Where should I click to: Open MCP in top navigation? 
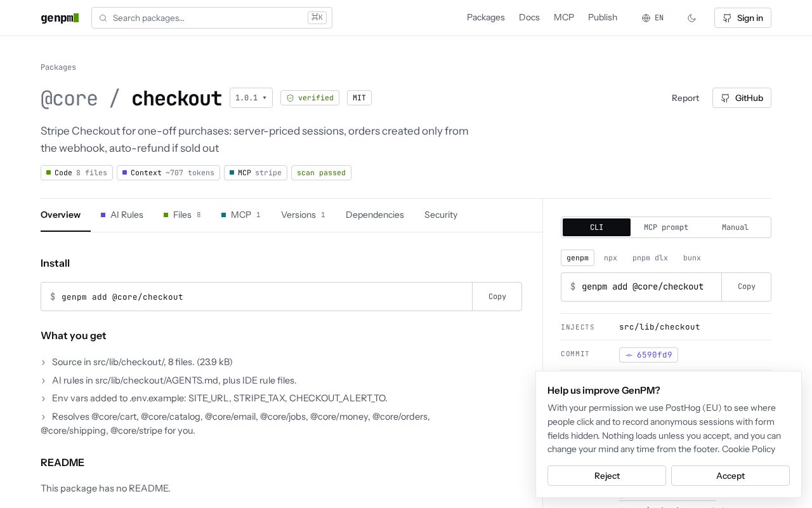[564, 17]
